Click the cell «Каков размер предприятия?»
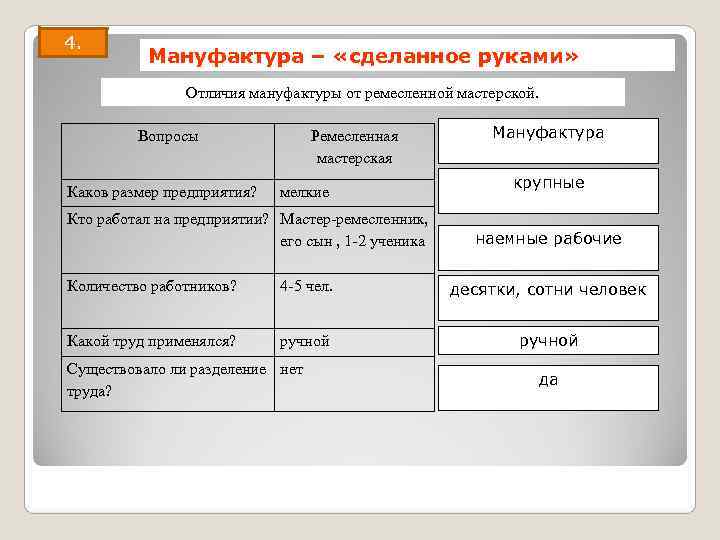This screenshot has height=540, width=720. 168,192
